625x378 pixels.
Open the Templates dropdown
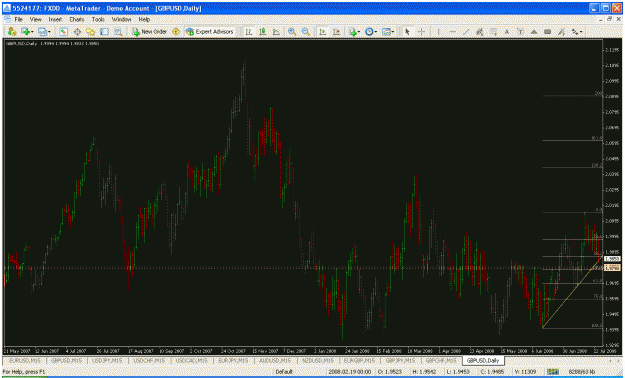pyautogui.click(x=388, y=32)
